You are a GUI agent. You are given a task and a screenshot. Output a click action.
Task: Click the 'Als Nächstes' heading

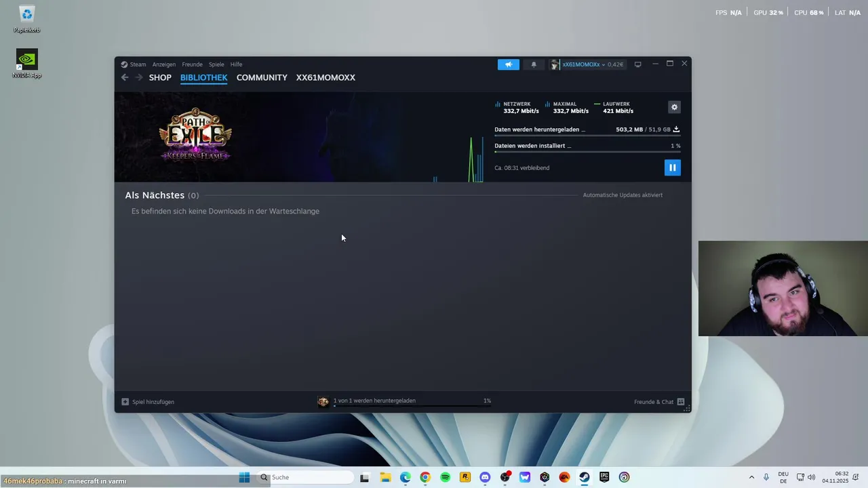pos(155,195)
